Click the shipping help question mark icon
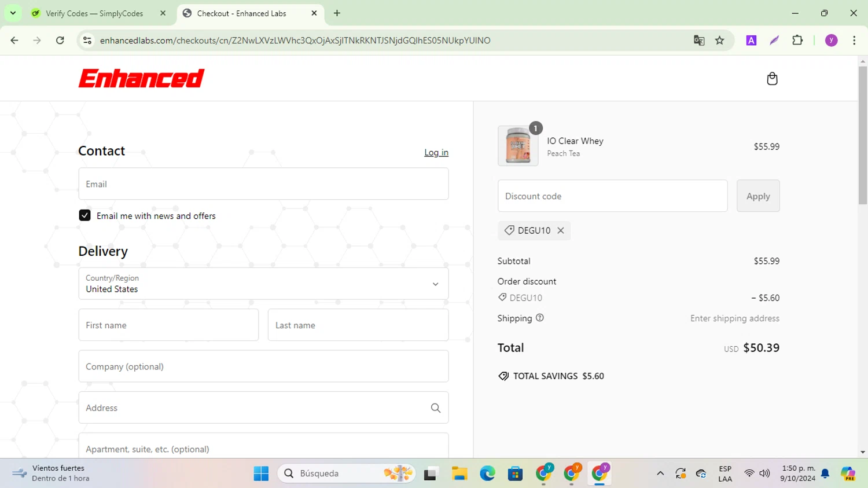868x488 pixels. [540, 318]
